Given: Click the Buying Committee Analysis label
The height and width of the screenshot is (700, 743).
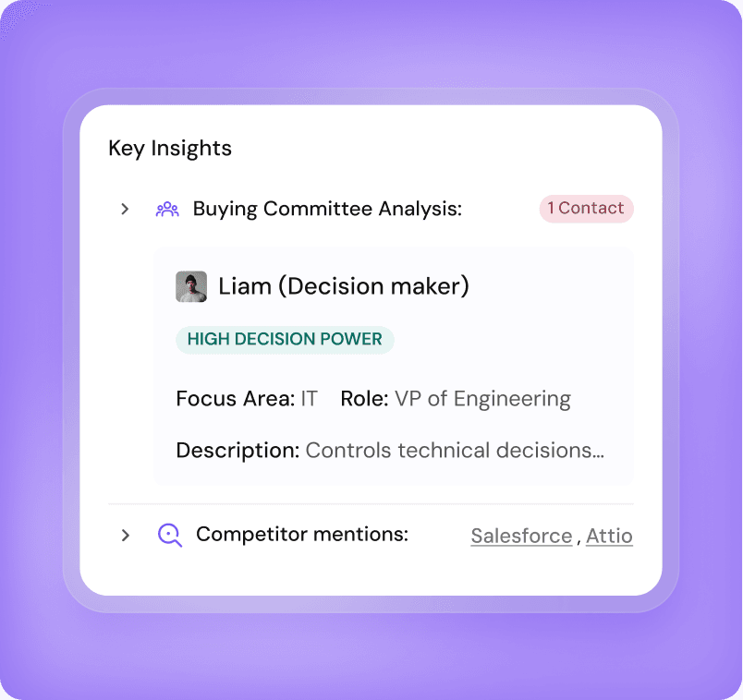Looking at the screenshot, I should (327, 209).
